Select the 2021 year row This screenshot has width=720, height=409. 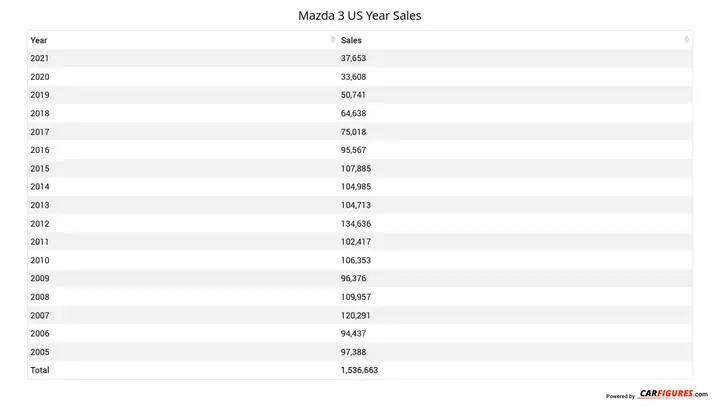pos(40,58)
